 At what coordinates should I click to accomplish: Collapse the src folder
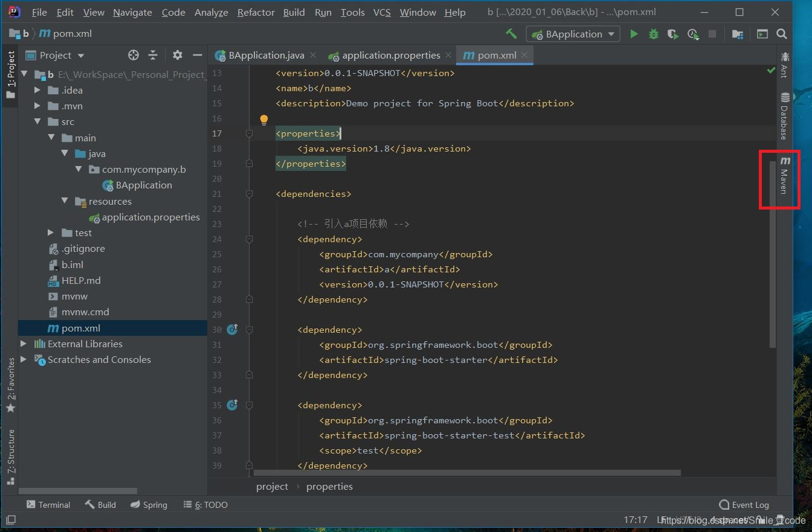tap(37, 121)
